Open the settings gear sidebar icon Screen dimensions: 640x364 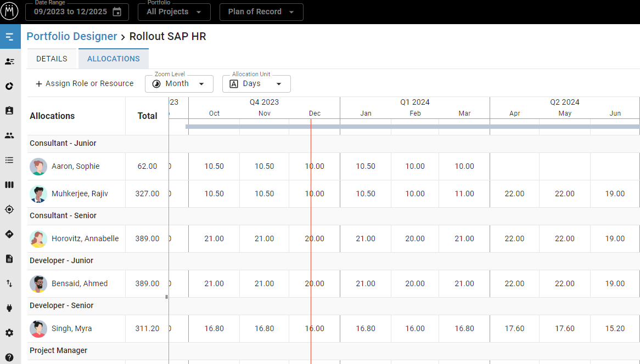coord(9,333)
